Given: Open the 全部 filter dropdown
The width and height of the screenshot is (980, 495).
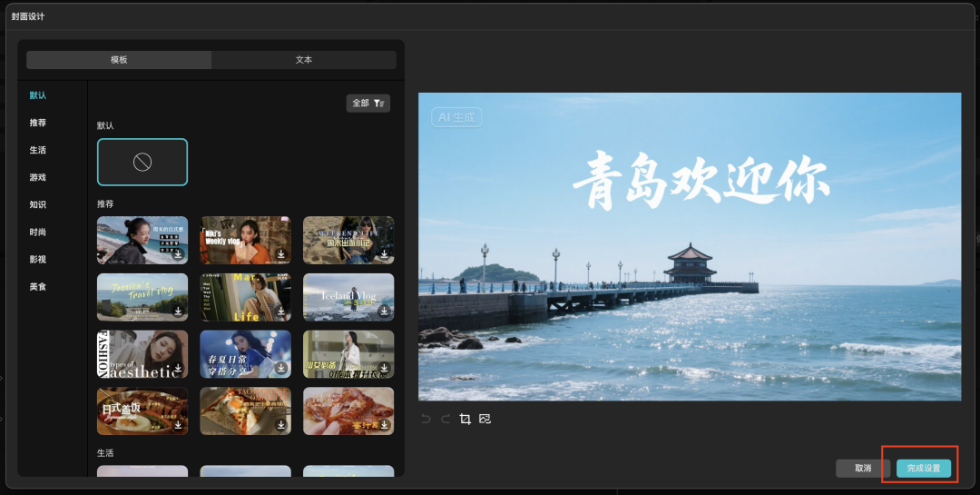Looking at the screenshot, I should point(368,104).
